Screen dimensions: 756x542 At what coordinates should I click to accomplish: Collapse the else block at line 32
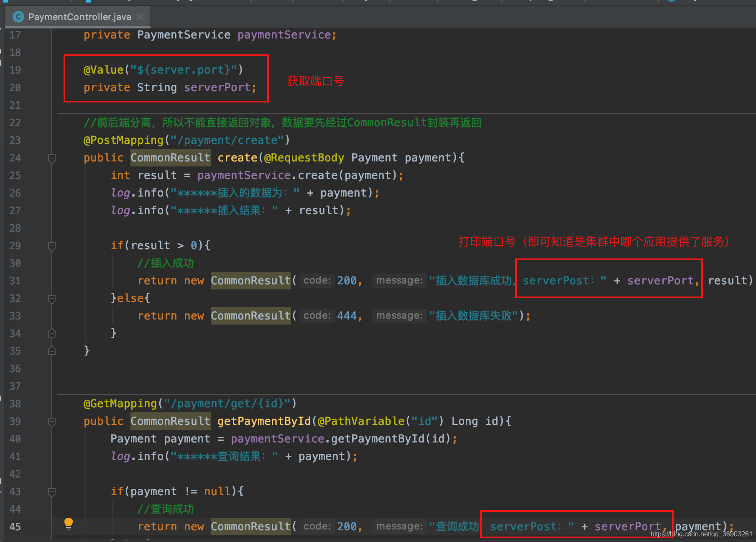click(52, 299)
